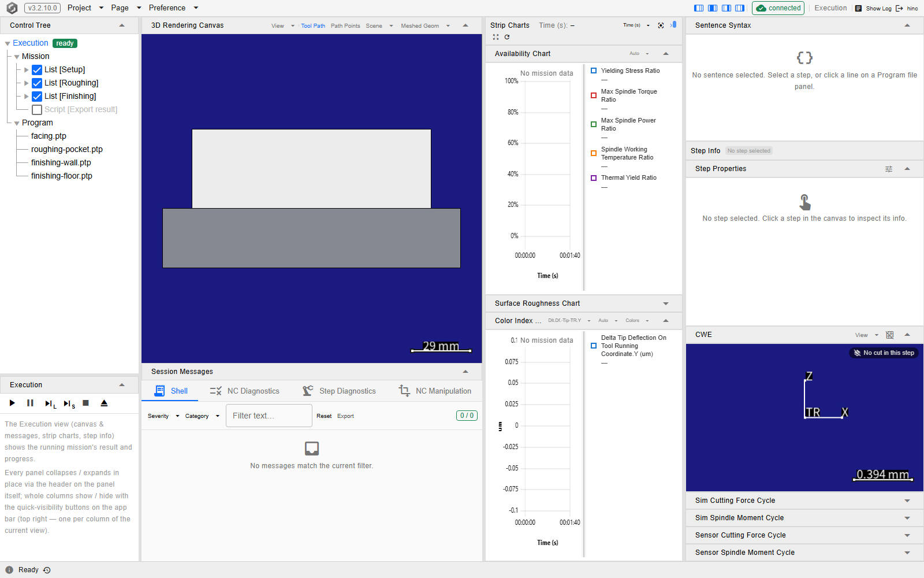Toggle Path Points in 3D canvas
This screenshot has width=924, height=578.
[x=345, y=26]
